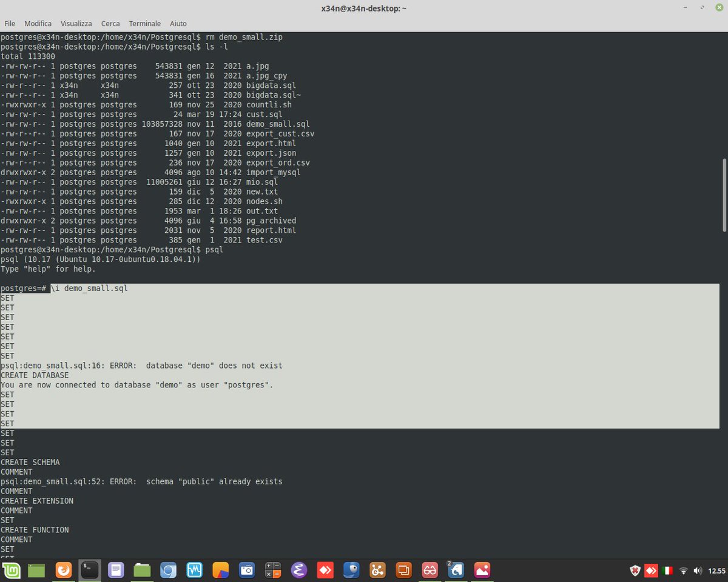The height and width of the screenshot is (582, 728).
Task: Click the red goggles taskbar icon
Action: pyautogui.click(x=429, y=570)
